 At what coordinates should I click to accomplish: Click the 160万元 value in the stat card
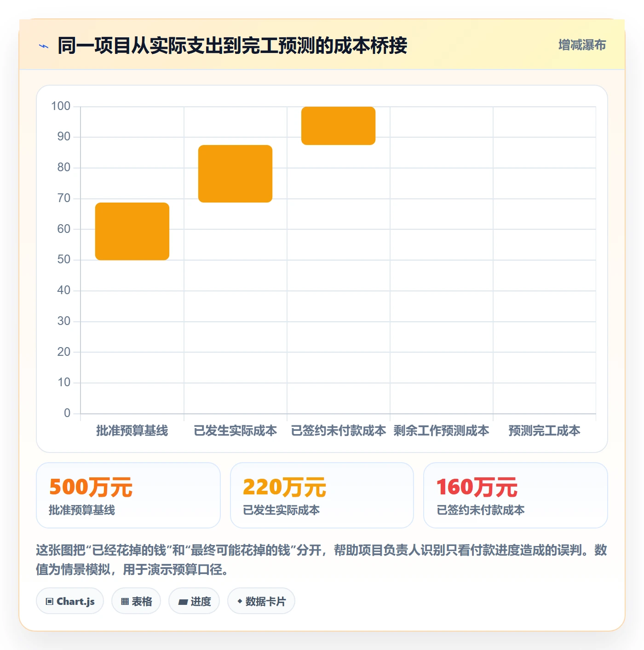pos(477,487)
